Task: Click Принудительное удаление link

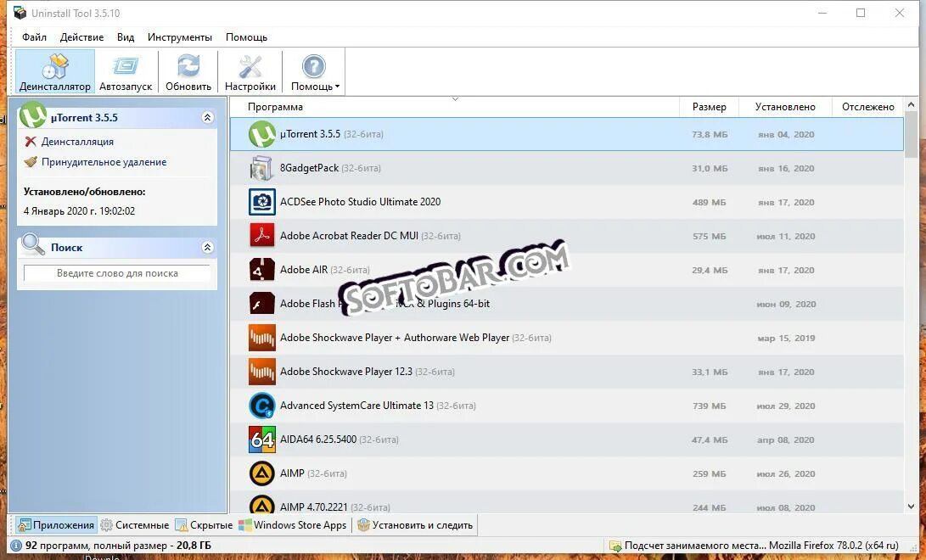Action: tap(104, 162)
